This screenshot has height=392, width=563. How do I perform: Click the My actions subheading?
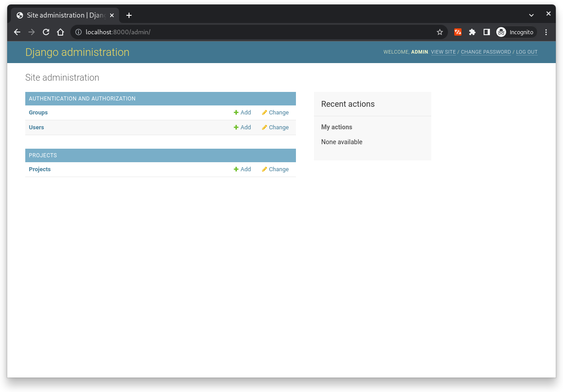(x=337, y=127)
